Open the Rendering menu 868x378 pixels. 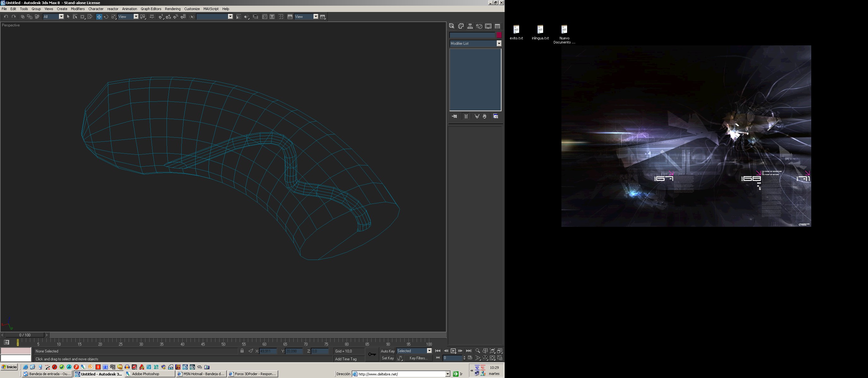(173, 9)
